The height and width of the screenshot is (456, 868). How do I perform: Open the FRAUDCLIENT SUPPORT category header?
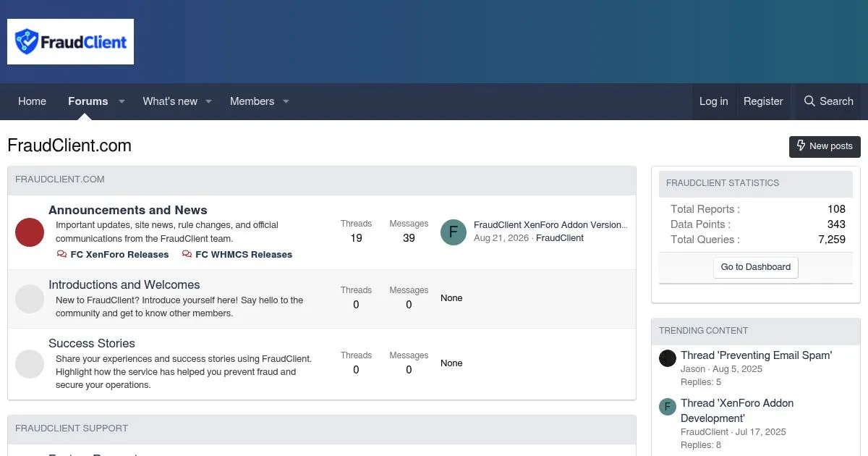pos(72,428)
